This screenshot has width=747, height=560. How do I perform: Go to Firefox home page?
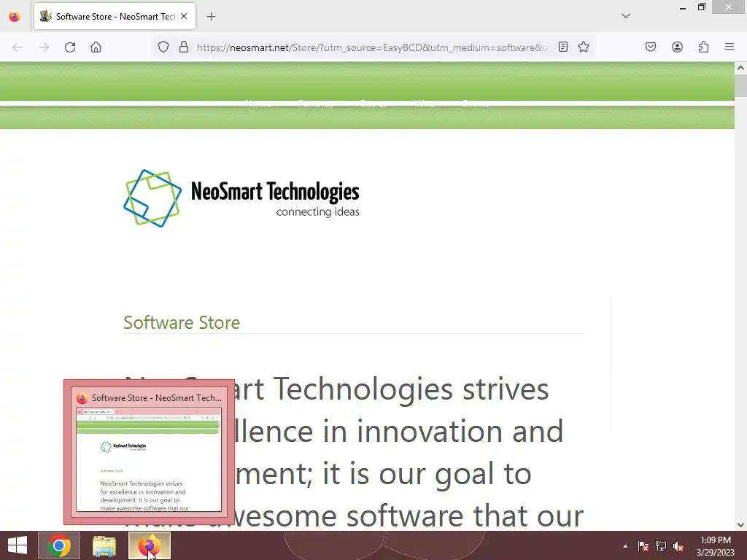(96, 47)
